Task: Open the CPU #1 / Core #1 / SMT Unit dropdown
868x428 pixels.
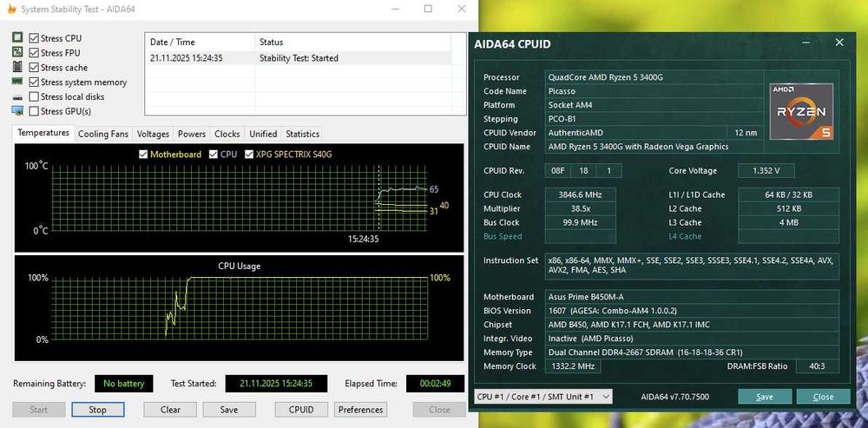Action: [543, 397]
